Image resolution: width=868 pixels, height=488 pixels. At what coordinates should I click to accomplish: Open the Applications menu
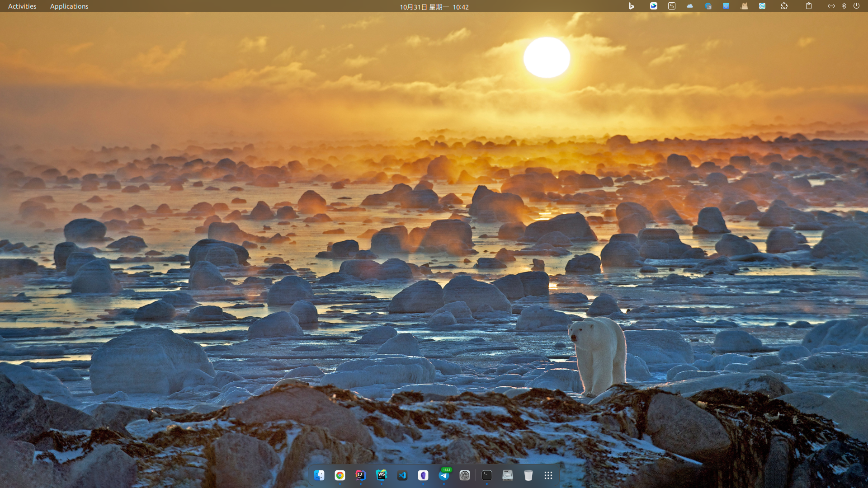tap(69, 6)
